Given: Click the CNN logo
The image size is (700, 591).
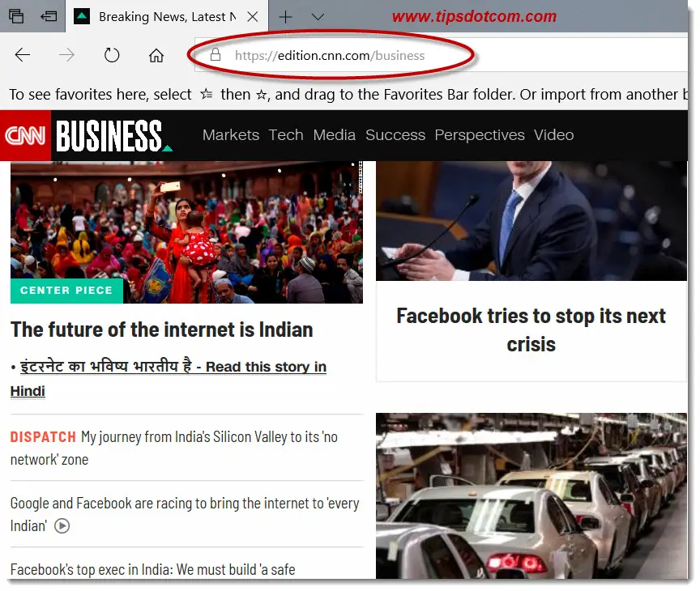Looking at the screenshot, I should 25,135.
